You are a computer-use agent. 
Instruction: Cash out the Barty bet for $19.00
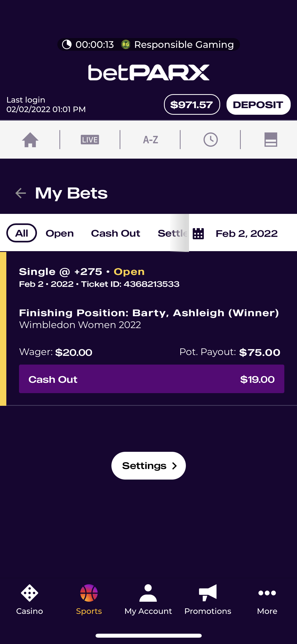pyautogui.click(x=152, y=379)
